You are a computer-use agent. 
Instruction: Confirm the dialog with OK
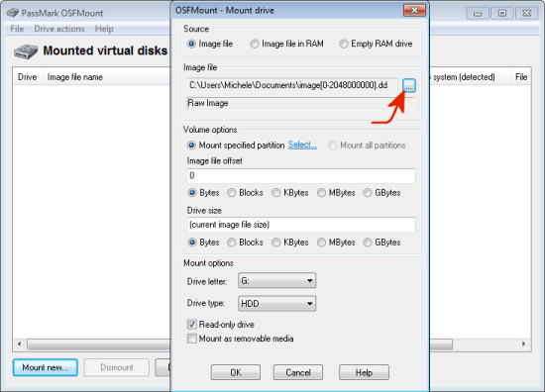pyautogui.click(x=236, y=372)
